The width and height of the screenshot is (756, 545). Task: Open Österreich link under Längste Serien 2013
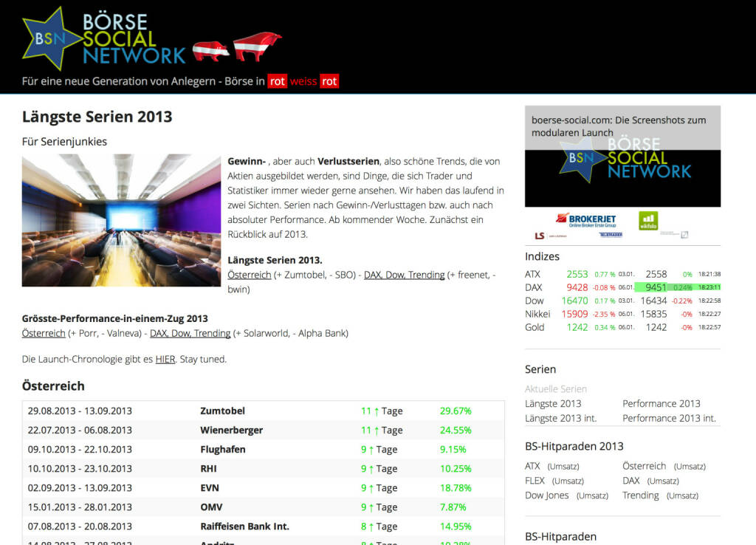[249, 275]
